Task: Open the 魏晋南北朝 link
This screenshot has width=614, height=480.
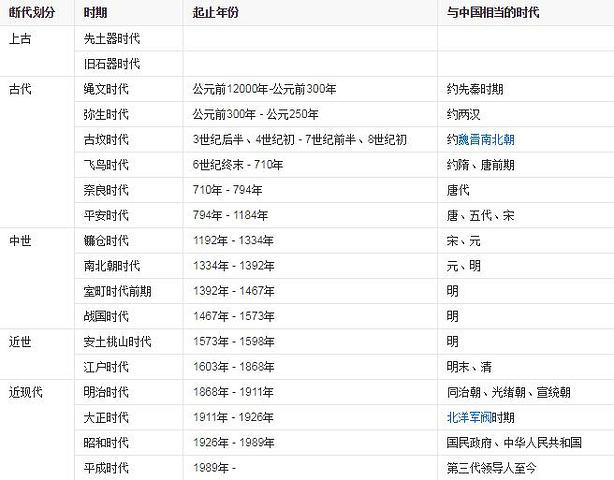Action: tap(486, 140)
